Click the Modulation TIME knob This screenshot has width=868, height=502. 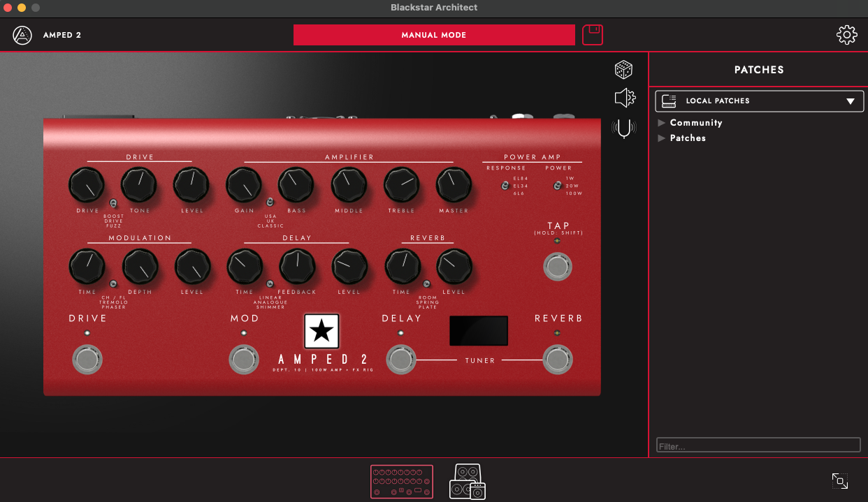tap(87, 267)
